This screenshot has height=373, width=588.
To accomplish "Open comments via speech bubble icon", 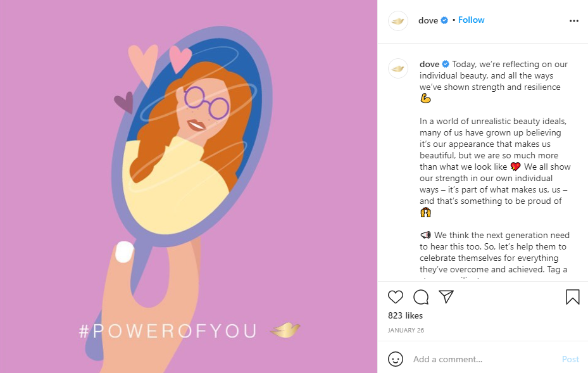I will [421, 297].
